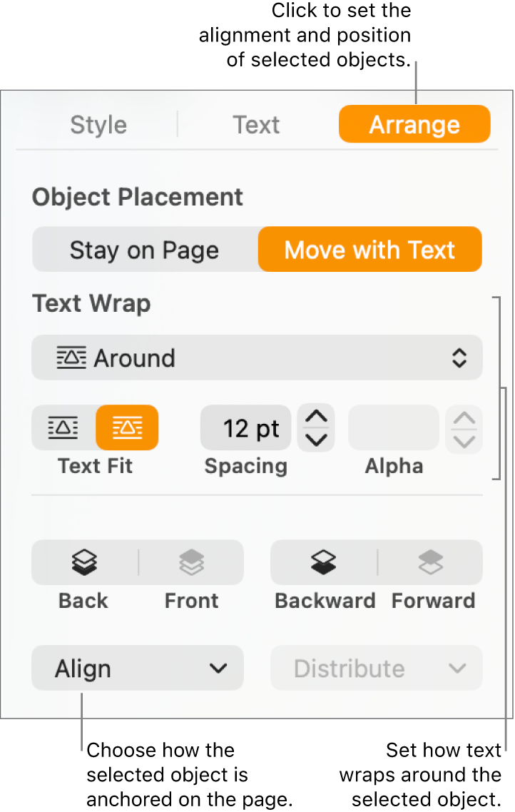Select the contour Text Fit option
515x812 pixels.
point(128,428)
